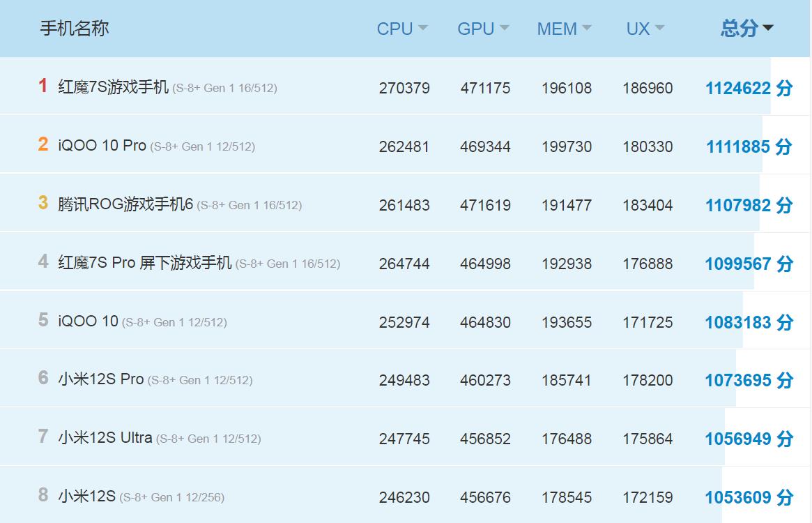Click UX score 175864
812x523 pixels.
point(648,439)
